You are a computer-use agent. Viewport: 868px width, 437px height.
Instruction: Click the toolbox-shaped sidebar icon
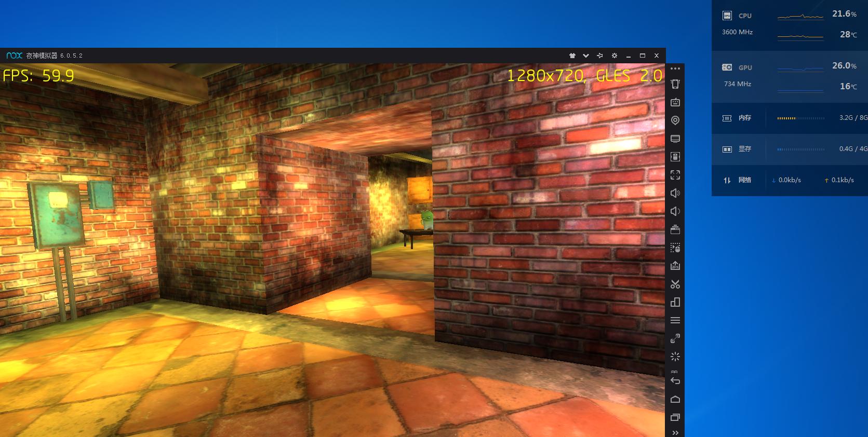[675, 229]
